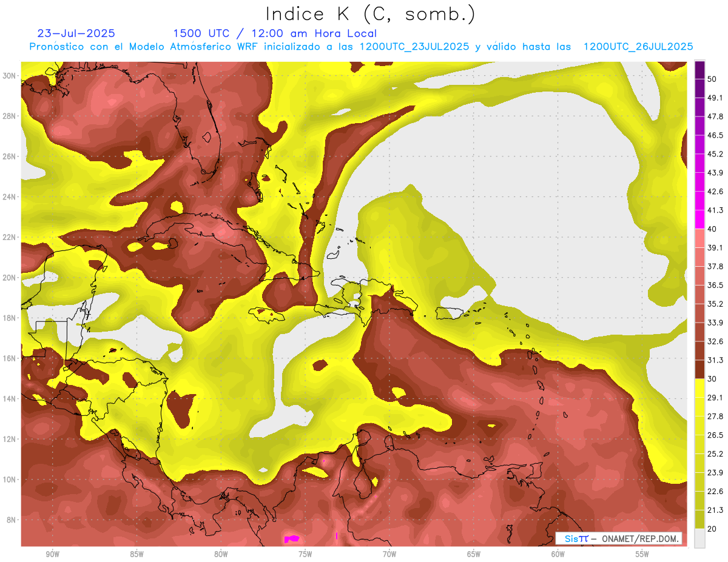This screenshot has width=728, height=562.
Task: Click the "70W" longitude label
Action: (389, 554)
